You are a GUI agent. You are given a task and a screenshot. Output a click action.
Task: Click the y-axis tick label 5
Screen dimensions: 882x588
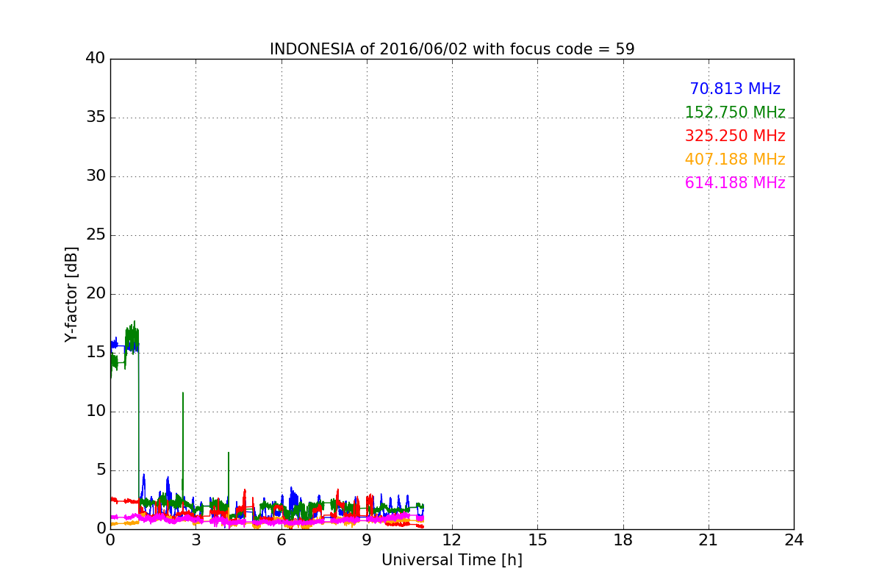click(101, 470)
